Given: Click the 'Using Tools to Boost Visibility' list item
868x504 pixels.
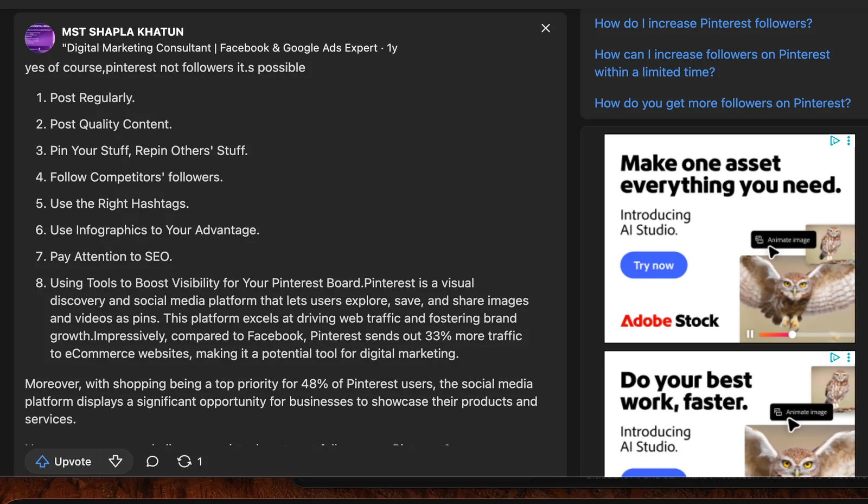Looking at the screenshot, I should coord(289,318).
